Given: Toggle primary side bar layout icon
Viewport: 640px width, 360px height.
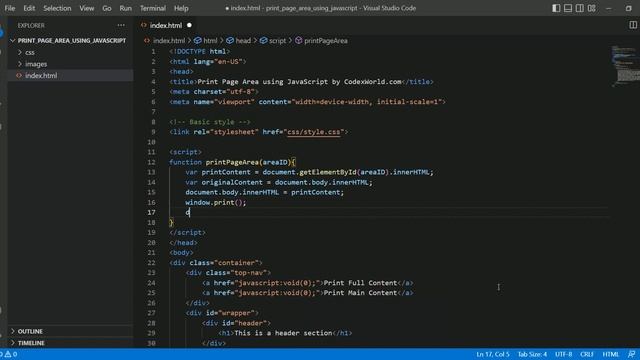Looking at the screenshot, I should point(556,8).
